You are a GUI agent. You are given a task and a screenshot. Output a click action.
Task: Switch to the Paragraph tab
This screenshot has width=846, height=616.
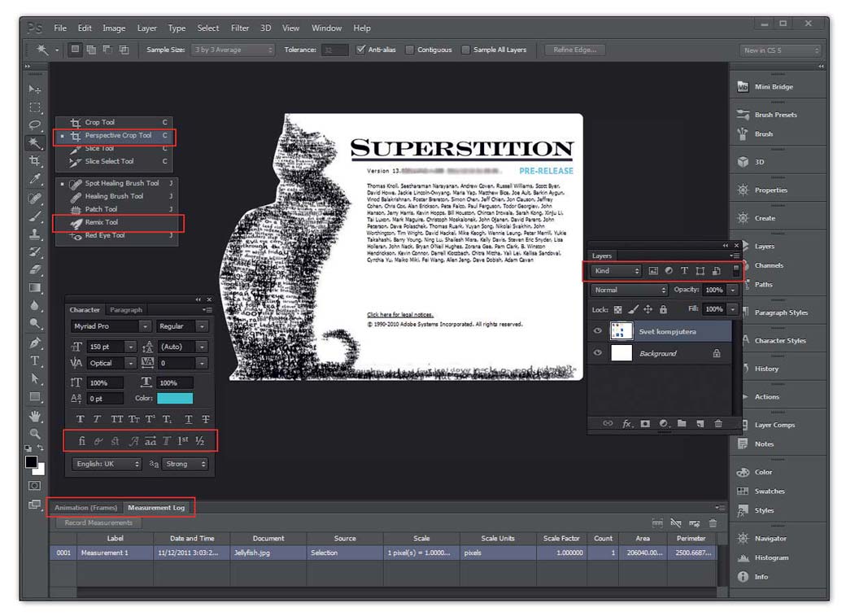point(126,310)
